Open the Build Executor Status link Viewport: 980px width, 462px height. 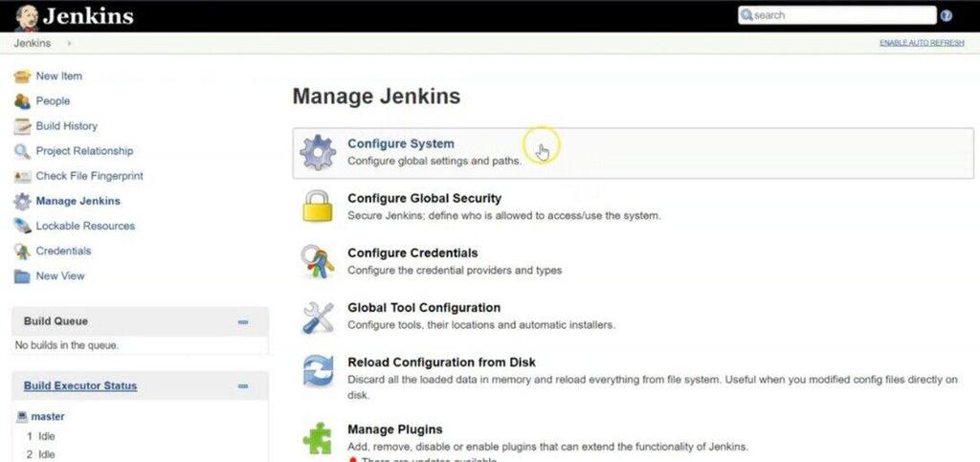[80, 386]
